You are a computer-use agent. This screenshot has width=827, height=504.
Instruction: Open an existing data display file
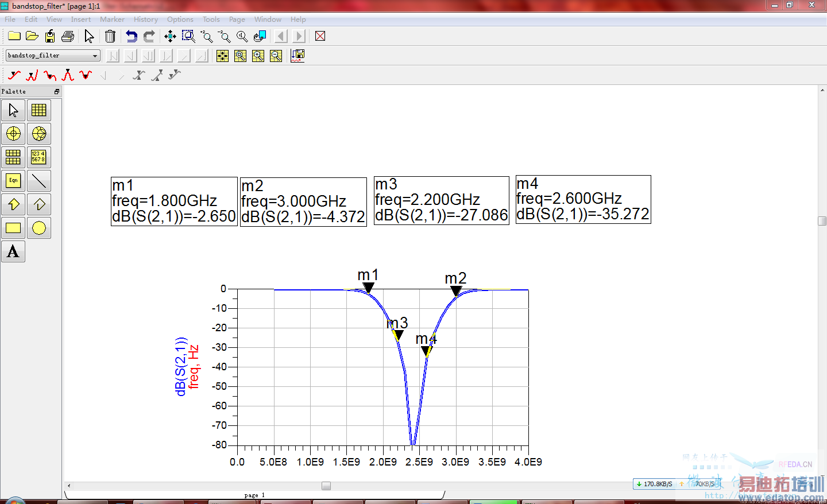click(x=32, y=36)
